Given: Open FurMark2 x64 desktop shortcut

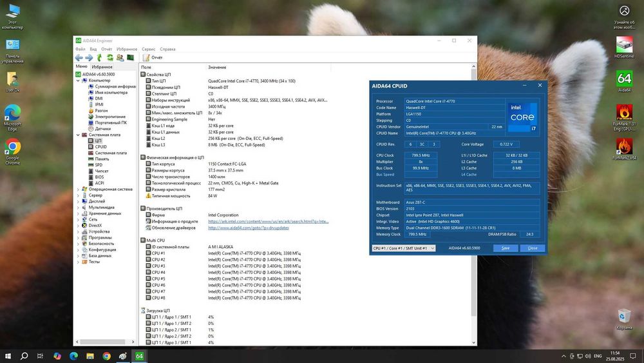Looking at the screenshot, I should [624, 149].
